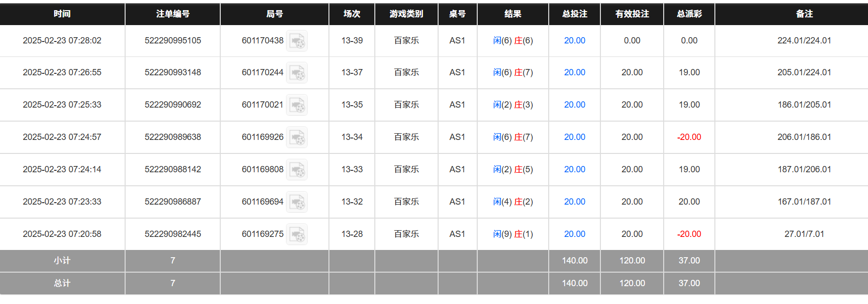868x304 pixels.
Task: Open the video icon next to 601169694
Action: pos(297,202)
